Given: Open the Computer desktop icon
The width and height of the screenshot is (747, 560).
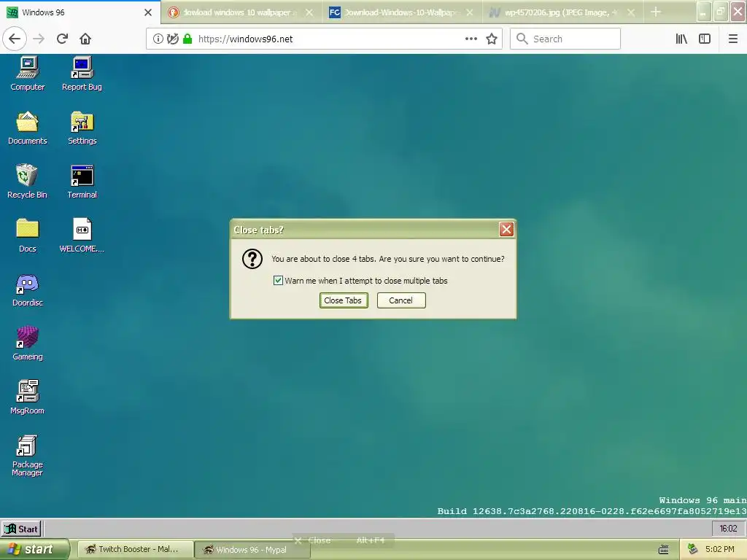Looking at the screenshot, I should click(27, 74).
